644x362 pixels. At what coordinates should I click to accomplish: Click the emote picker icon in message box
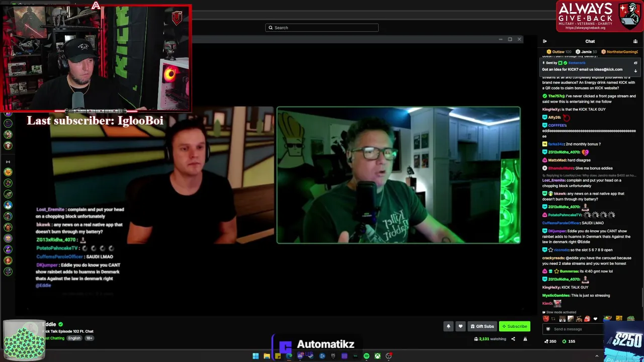coord(548,329)
